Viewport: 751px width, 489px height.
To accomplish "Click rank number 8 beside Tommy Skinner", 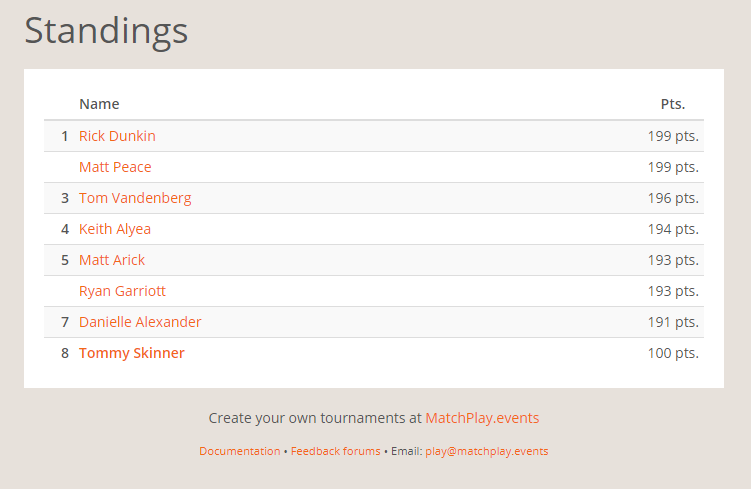I will [65, 353].
